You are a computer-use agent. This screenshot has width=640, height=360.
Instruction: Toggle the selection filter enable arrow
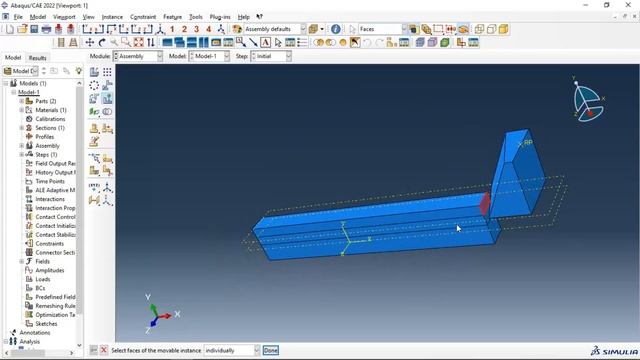click(x=352, y=29)
